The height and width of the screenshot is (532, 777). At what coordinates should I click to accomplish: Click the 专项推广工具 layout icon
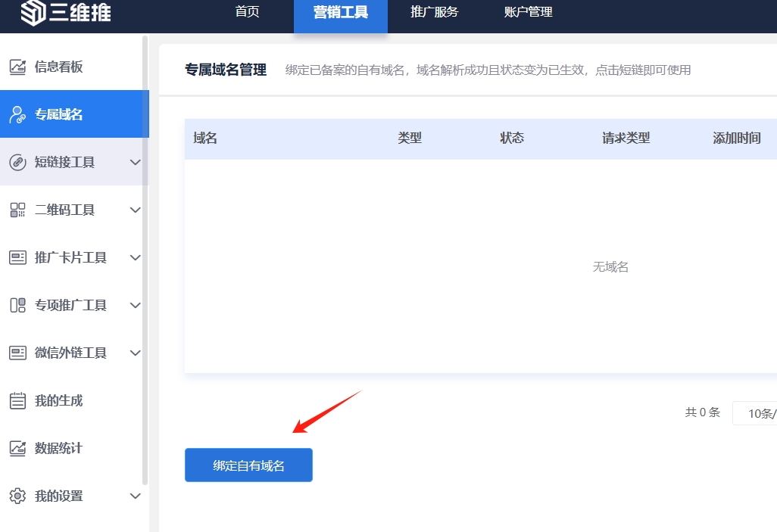[17, 305]
